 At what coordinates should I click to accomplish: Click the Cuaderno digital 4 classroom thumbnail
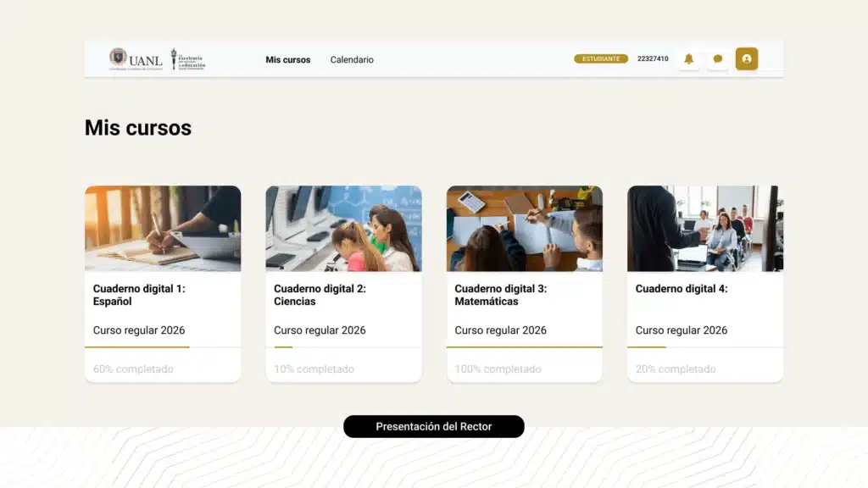[704, 229]
